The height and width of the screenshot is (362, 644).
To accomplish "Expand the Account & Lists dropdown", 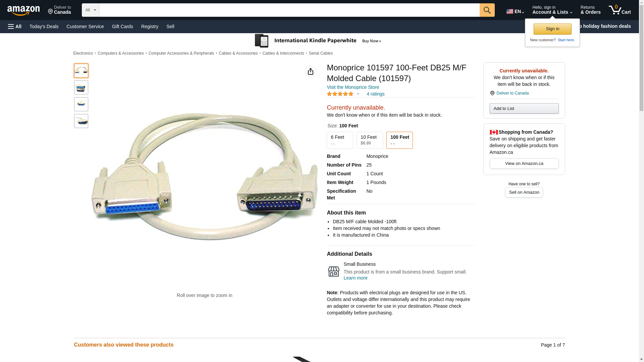I will (x=552, y=10).
